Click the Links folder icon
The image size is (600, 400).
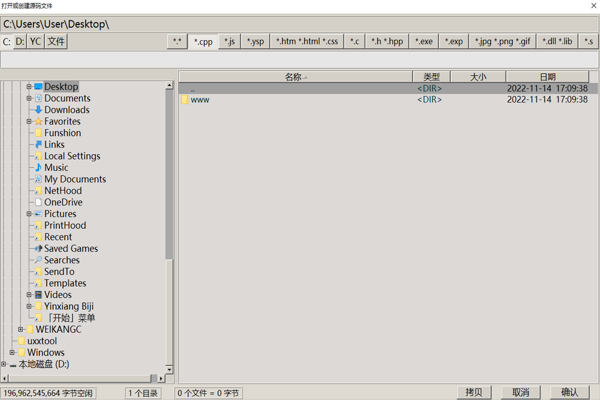coord(38,145)
